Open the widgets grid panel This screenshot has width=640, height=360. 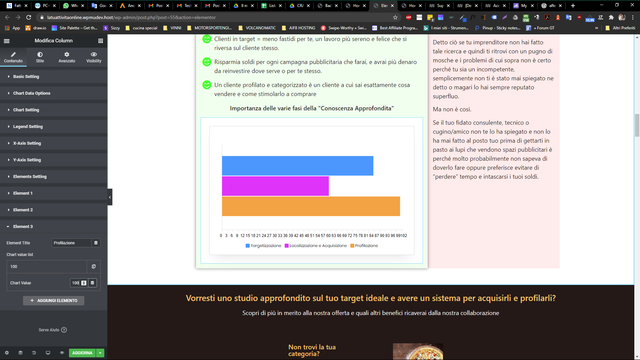[x=100, y=41]
